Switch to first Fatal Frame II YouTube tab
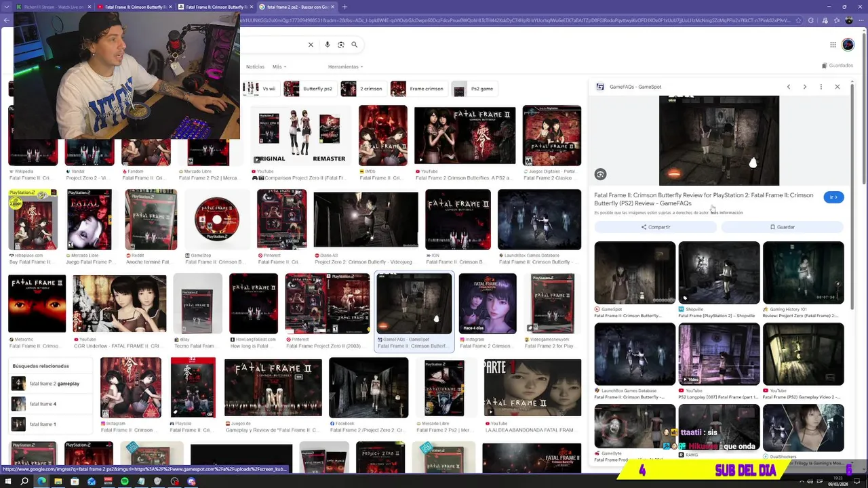This screenshot has height=488, width=868. [x=132, y=7]
